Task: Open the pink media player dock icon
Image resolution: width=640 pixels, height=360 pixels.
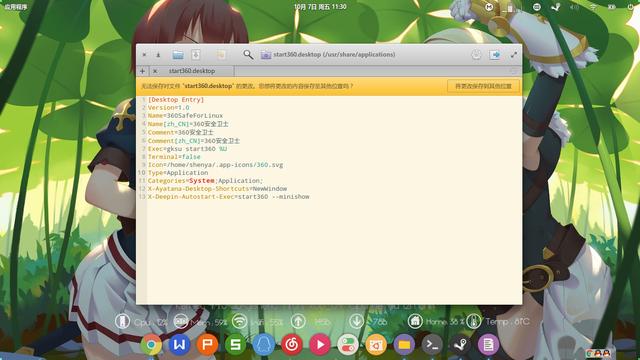Action: coord(320,345)
